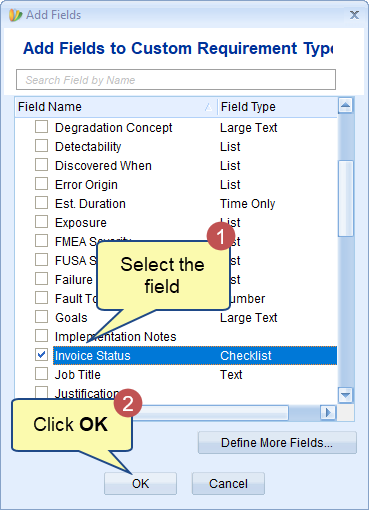Click the Add Fields app logo icon
This screenshot has height=510, width=369.
(x=15, y=15)
